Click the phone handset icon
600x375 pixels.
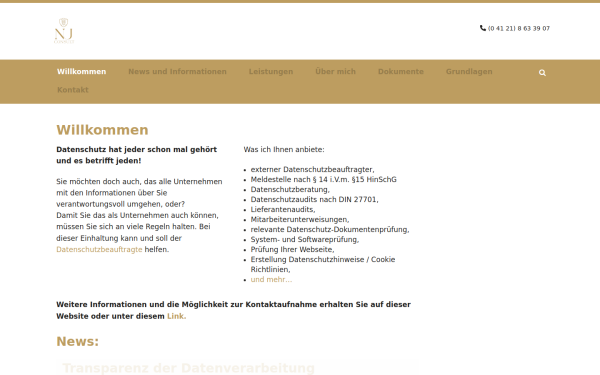pyautogui.click(x=483, y=28)
